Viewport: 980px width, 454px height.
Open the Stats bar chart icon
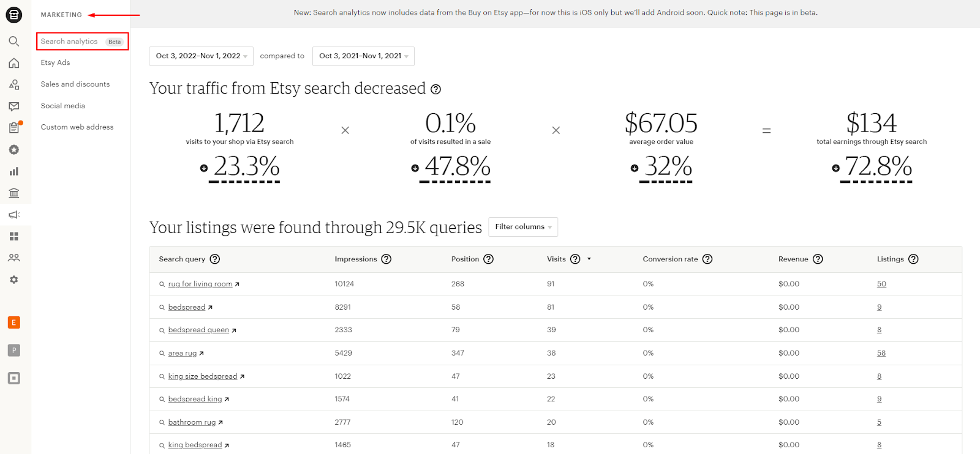pos(13,171)
